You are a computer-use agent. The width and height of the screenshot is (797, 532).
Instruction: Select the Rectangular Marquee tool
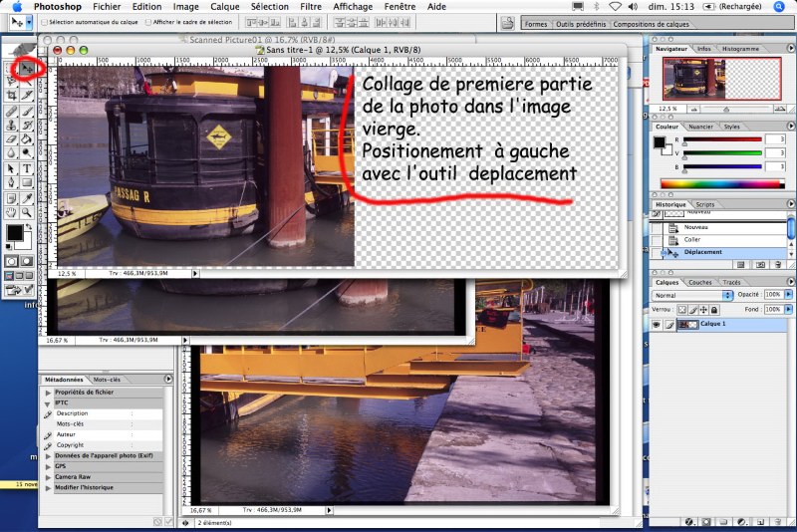tap(11, 68)
